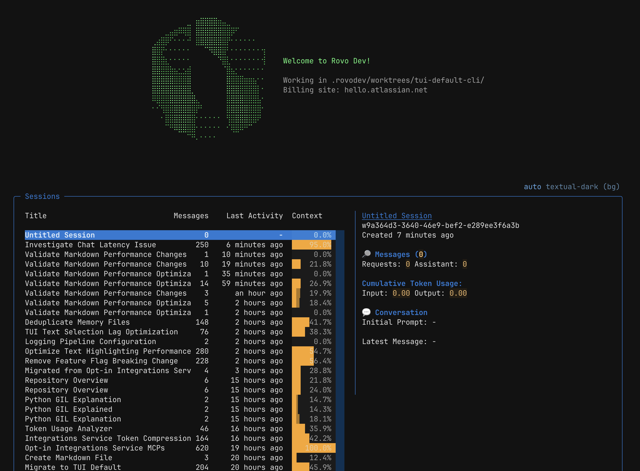The image size is (640, 471).
Task: Select Repository Overview session with 21.8% context
Action: pos(180,380)
